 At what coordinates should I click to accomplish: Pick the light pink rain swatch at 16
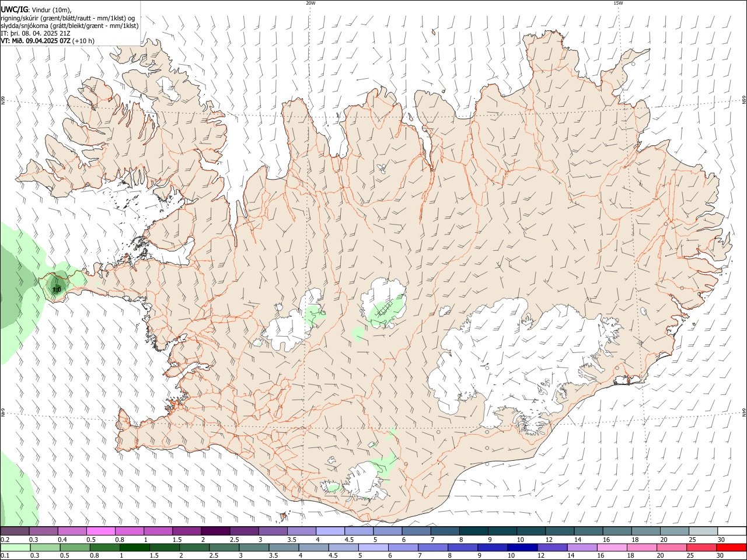pos(612,547)
